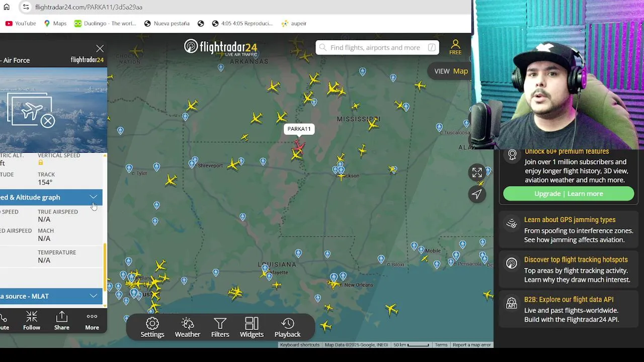The height and width of the screenshot is (362, 644).
Task: Click the GPS jamming card icon
Action: point(512,224)
